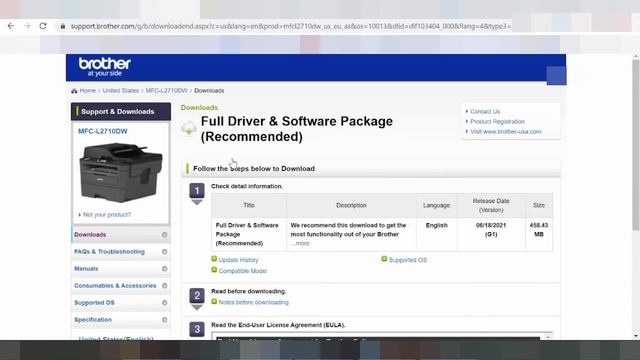The height and width of the screenshot is (360, 640).
Task: Click the page vertical scrollbar thumb
Action: click(x=636, y=145)
